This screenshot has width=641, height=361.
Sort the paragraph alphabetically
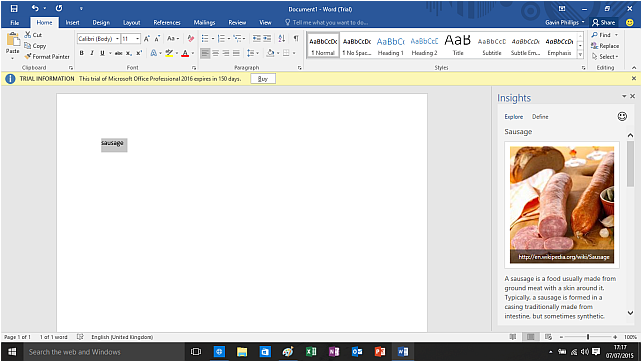pos(282,38)
